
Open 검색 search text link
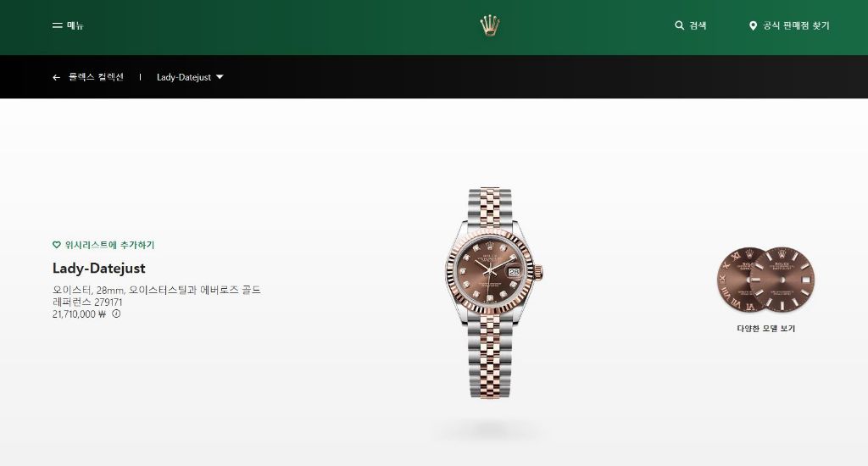pyautogui.click(x=698, y=25)
